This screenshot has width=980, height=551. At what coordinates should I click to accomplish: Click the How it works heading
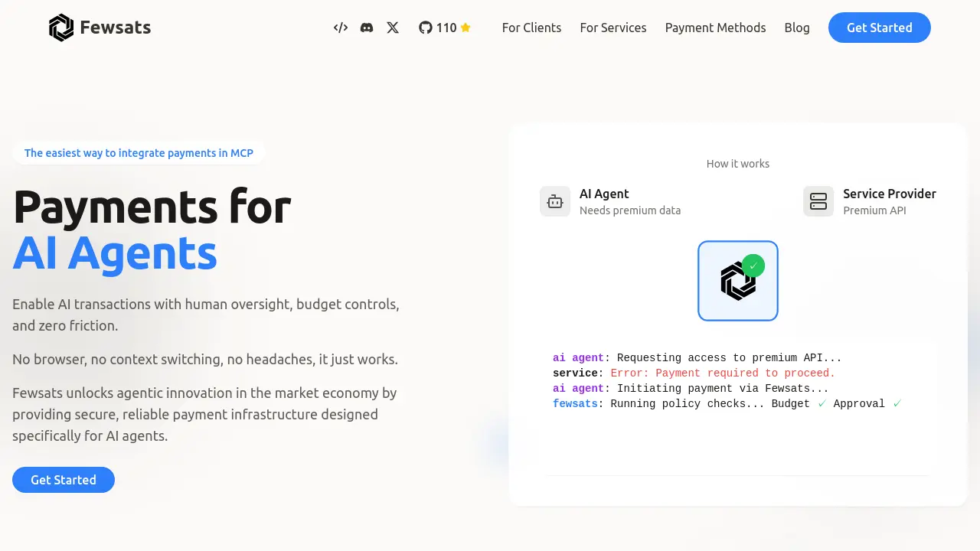coord(737,163)
